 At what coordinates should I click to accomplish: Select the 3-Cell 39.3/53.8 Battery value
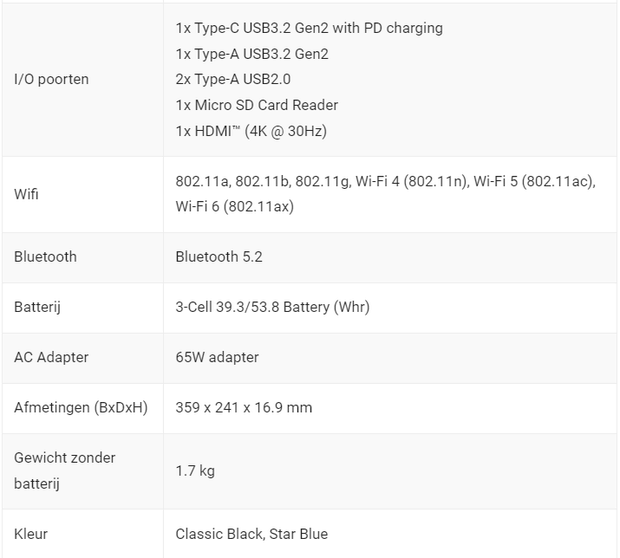(272, 307)
